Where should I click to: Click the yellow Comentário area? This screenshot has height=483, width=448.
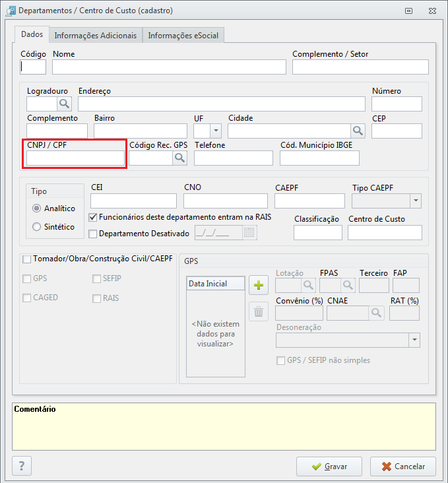coord(224,427)
